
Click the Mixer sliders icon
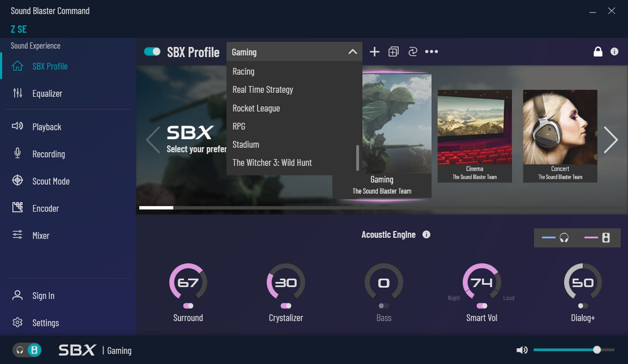17,235
